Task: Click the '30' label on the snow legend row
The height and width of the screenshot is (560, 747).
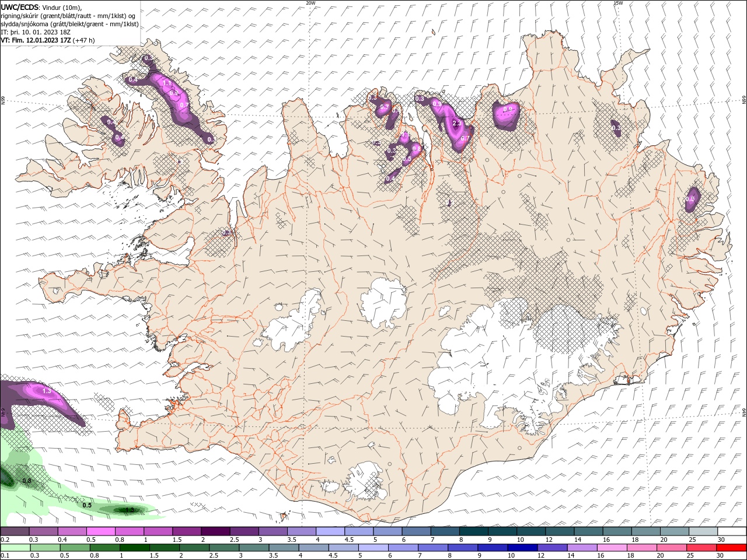Action: [721, 540]
